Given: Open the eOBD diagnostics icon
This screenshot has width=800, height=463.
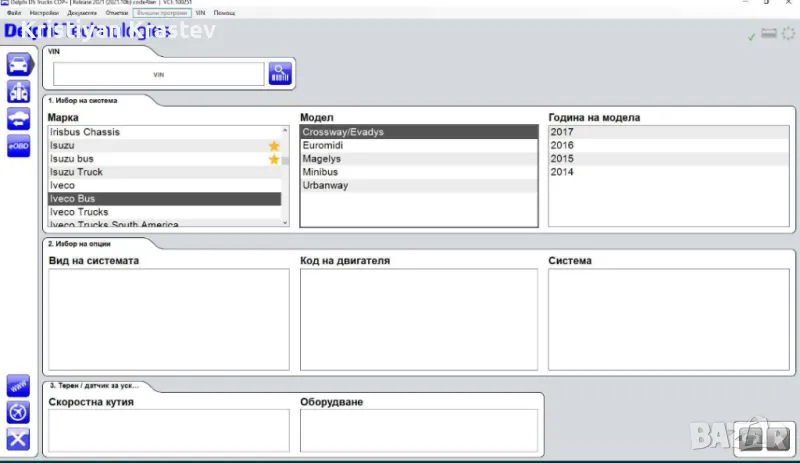Looking at the screenshot, I should pos(18,146).
